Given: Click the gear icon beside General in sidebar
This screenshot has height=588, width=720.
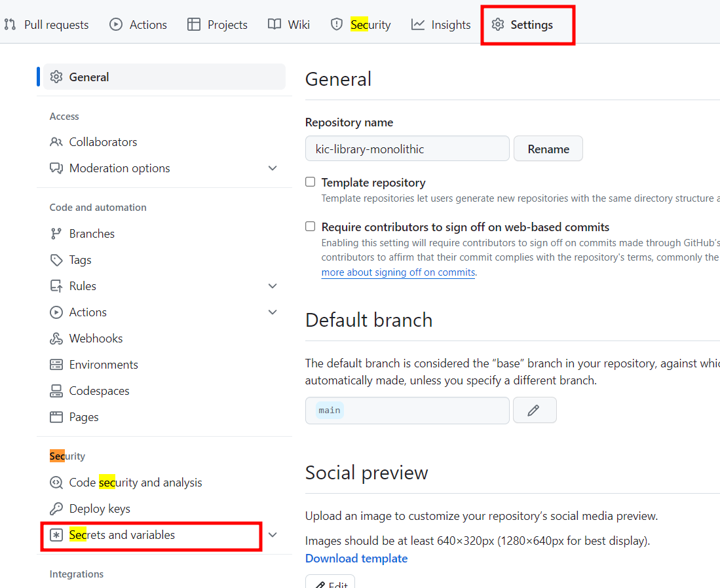Looking at the screenshot, I should point(56,77).
